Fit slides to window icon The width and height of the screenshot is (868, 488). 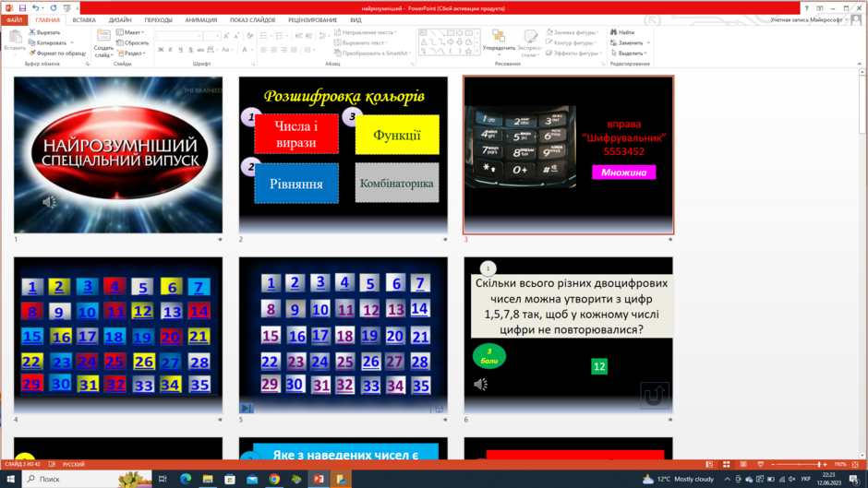tap(855, 464)
